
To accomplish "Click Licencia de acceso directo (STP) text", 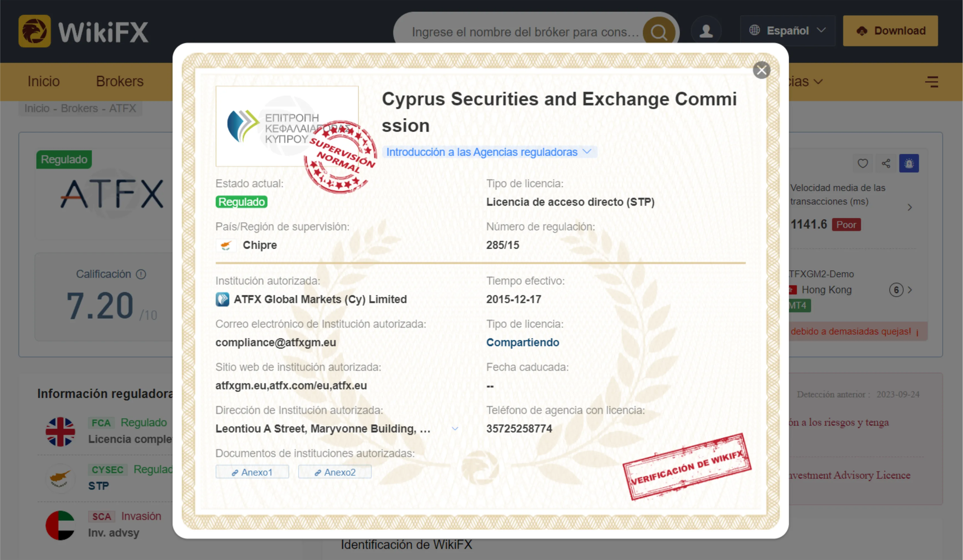I will [x=570, y=202].
